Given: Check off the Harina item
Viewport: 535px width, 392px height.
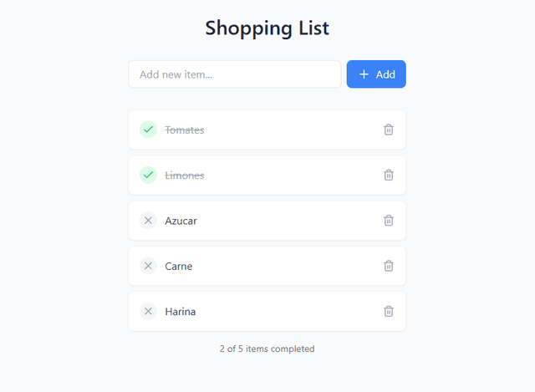Looking at the screenshot, I should click(148, 311).
